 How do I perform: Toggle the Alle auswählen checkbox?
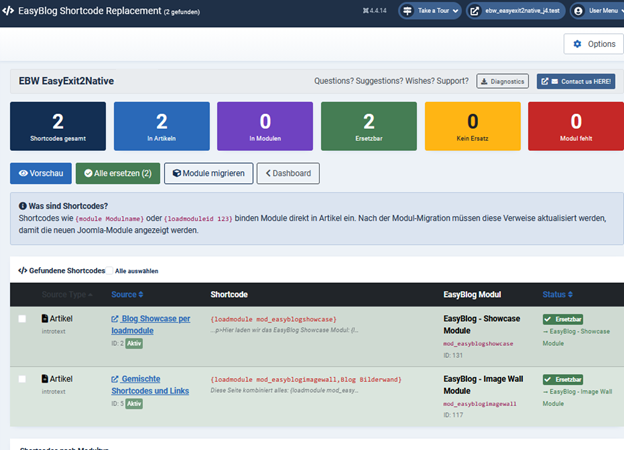(109, 271)
